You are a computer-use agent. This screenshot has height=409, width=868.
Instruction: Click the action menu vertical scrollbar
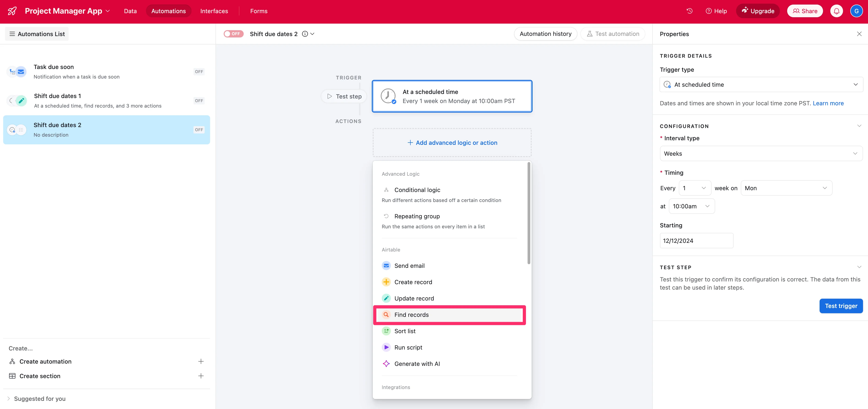click(529, 213)
